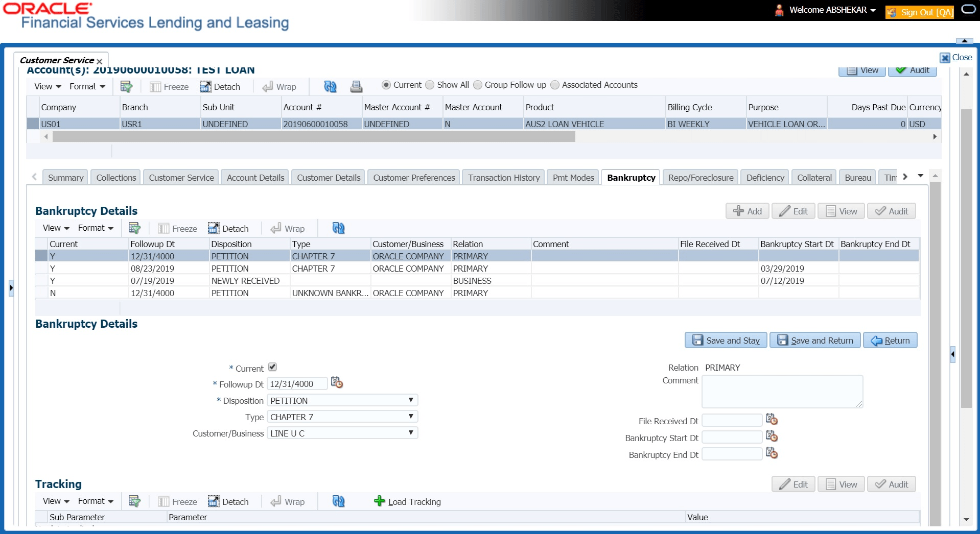Export the accounts grid with the query icon

[126, 86]
